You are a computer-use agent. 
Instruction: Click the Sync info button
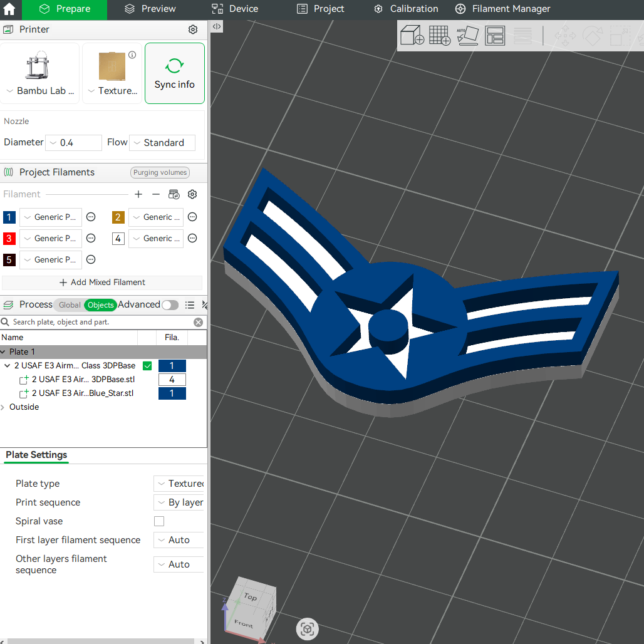[175, 73]
